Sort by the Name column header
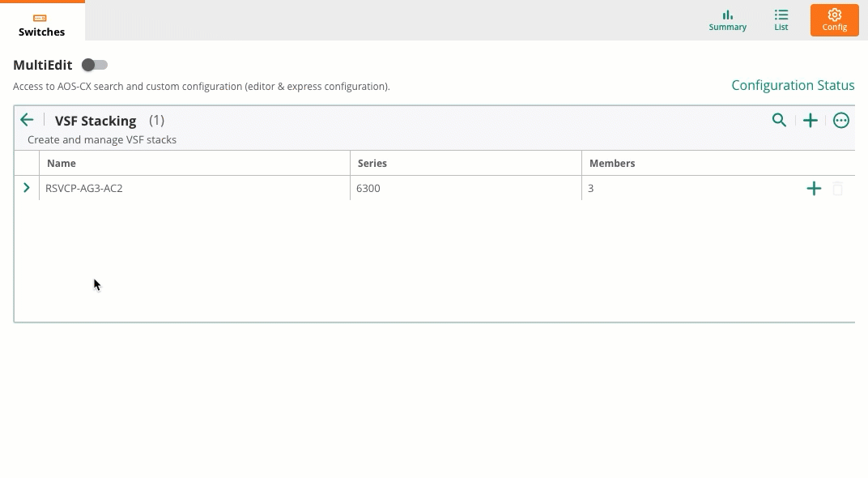Image resolution: width=868 pixels, height=478 pixels. [61, 164]
